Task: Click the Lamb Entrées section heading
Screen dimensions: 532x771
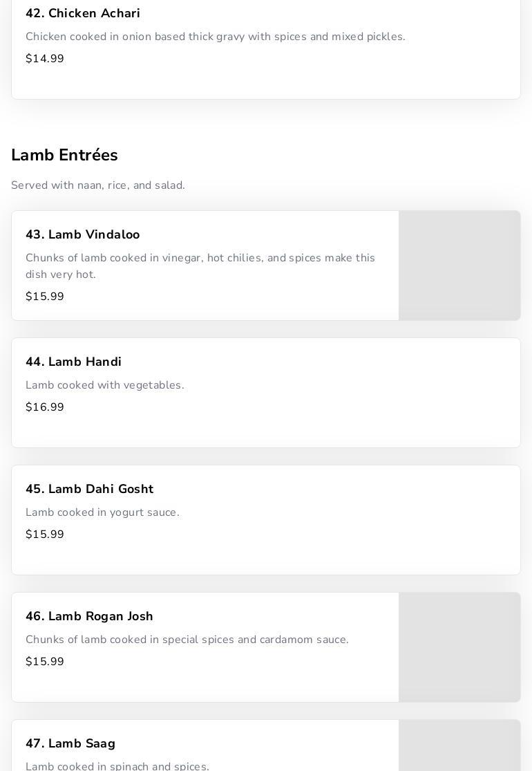Action: (x=64, y=156)
